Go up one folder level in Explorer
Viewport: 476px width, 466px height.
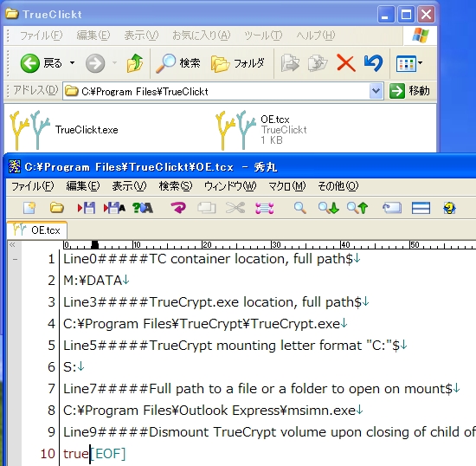click(x=135, y=63)
